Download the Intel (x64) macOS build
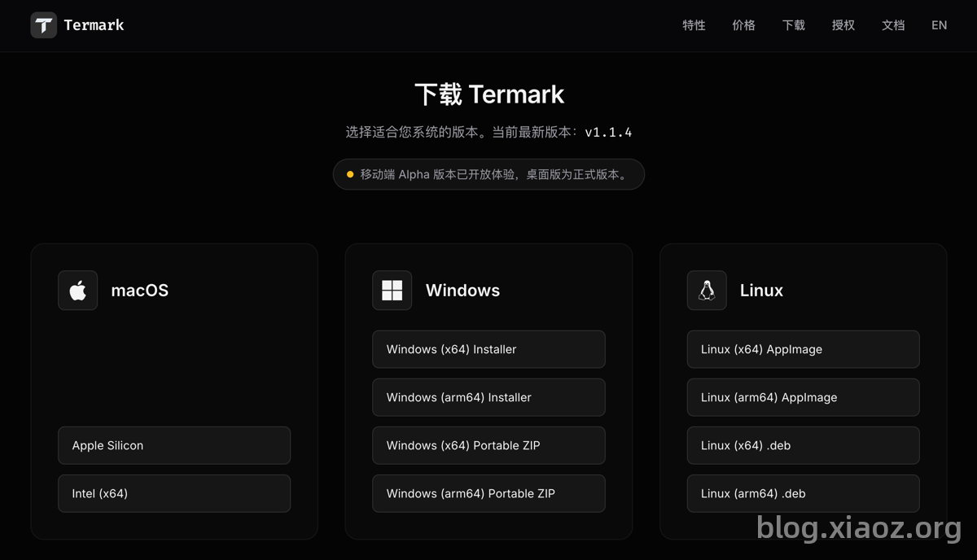Viewport: 977px width, 560px height. point(174,493)
